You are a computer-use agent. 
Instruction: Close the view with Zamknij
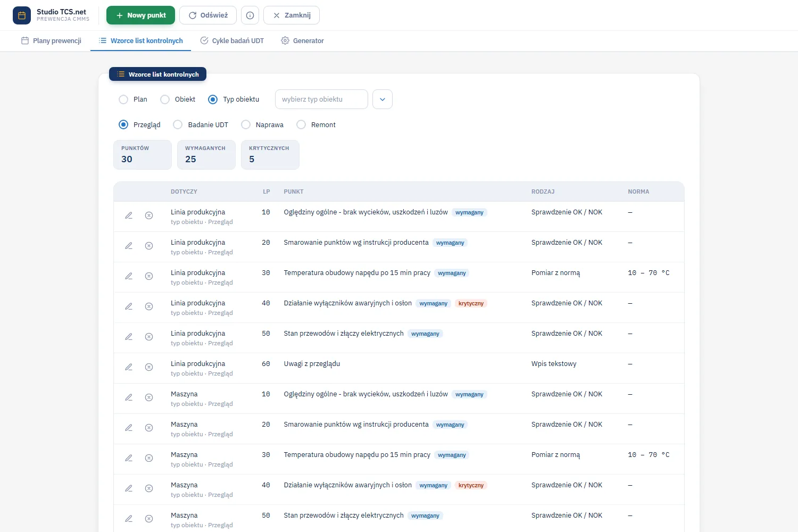pos(292,15)
